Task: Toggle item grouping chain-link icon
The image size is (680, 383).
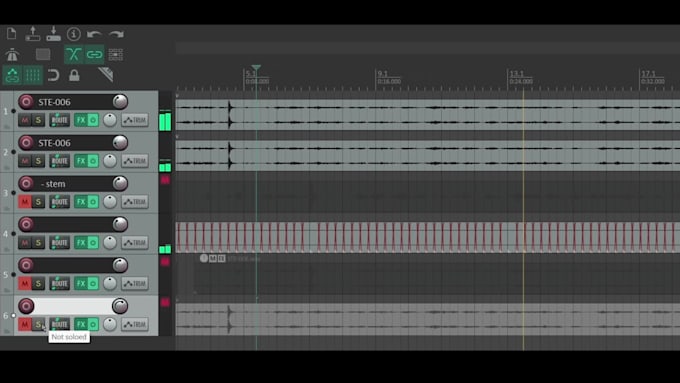Action: (94, 54)
